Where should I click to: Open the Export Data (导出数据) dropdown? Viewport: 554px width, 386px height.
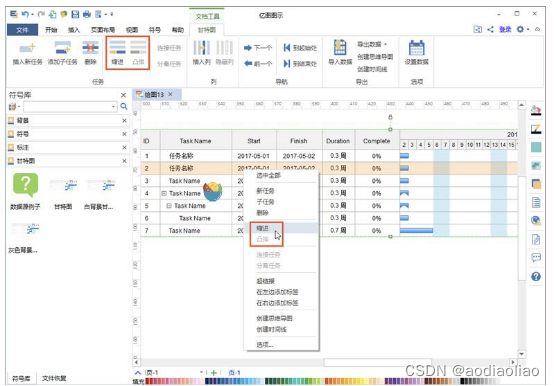click(x=372, y=44)
